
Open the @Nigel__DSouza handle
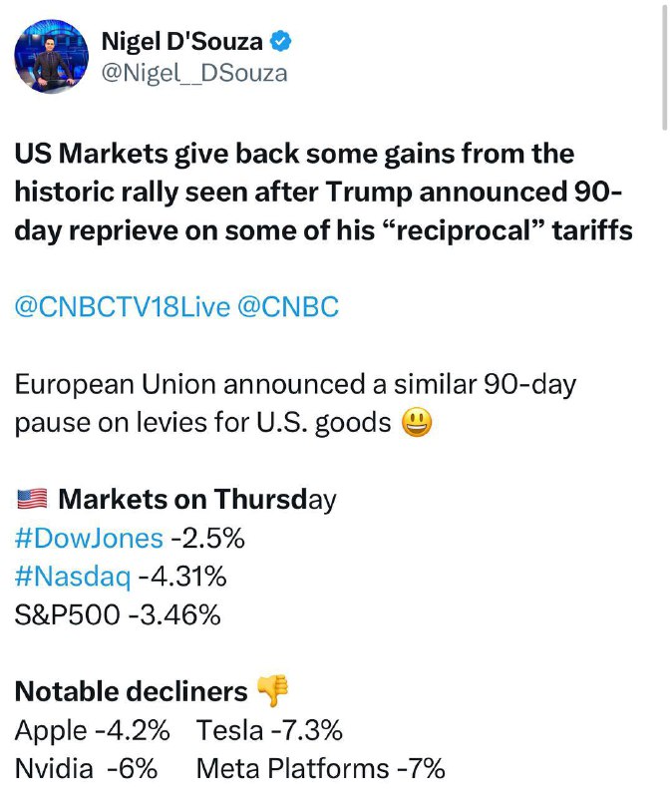[194, 73]
